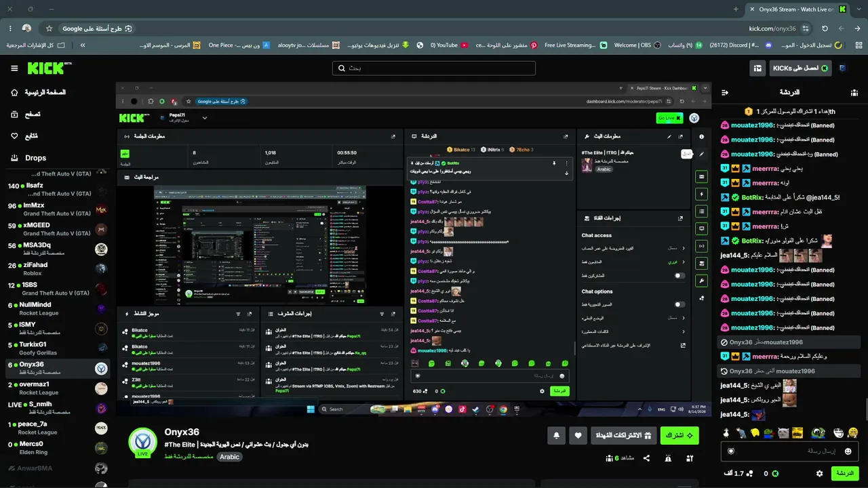
Task: Send the cat emote in chat
Action: 783,433
